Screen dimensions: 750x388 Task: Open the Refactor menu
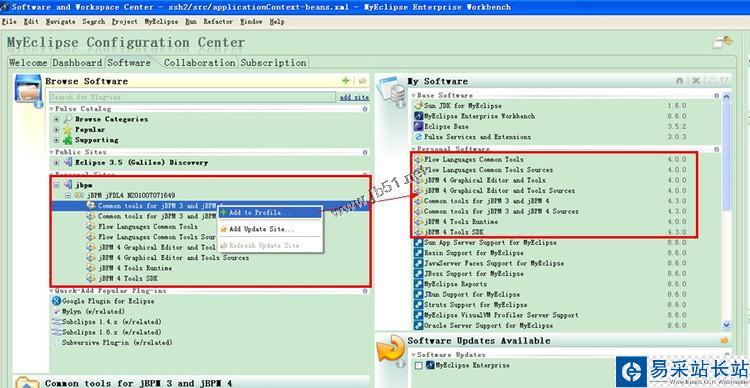[x=218, y=22]
